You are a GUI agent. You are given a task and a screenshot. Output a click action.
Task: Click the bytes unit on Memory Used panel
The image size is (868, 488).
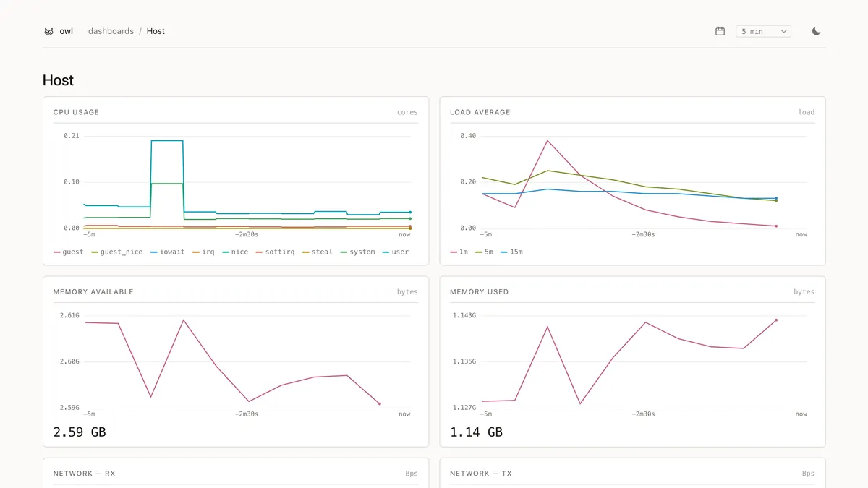coord(804,292)
